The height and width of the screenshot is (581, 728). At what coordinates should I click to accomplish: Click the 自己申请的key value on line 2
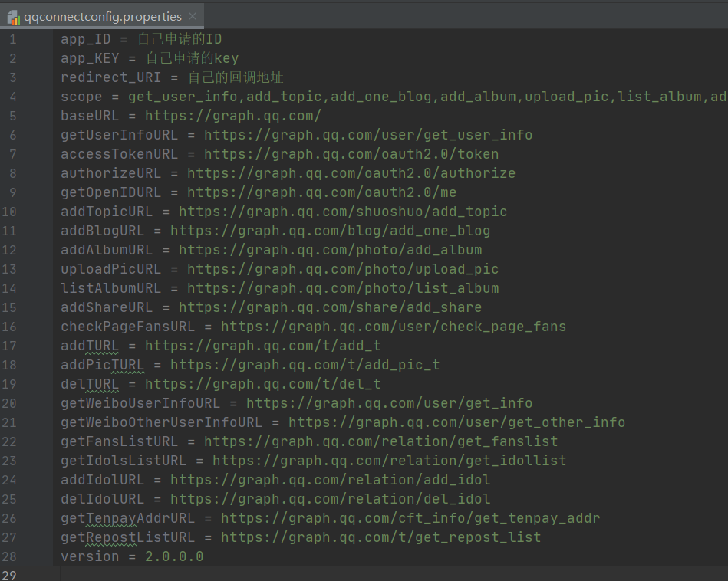click(x=193, y=58)
